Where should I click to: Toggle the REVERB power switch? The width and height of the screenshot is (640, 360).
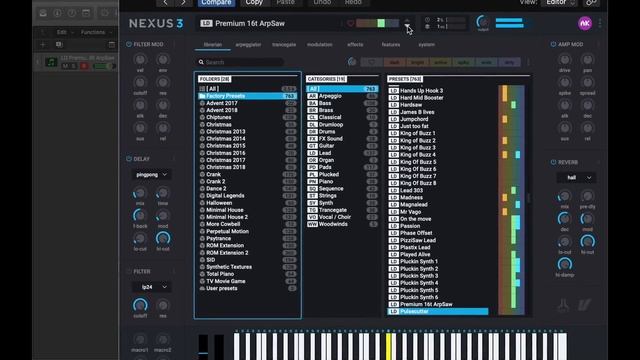click(x=553, y=162)
